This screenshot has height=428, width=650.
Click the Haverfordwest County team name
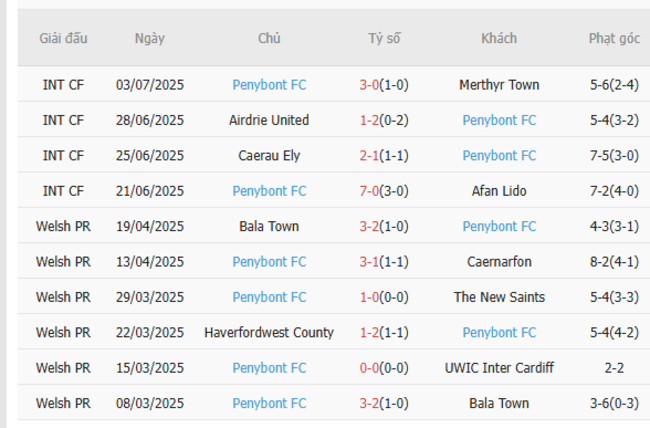pyautogui.click(x=269, y=332)
